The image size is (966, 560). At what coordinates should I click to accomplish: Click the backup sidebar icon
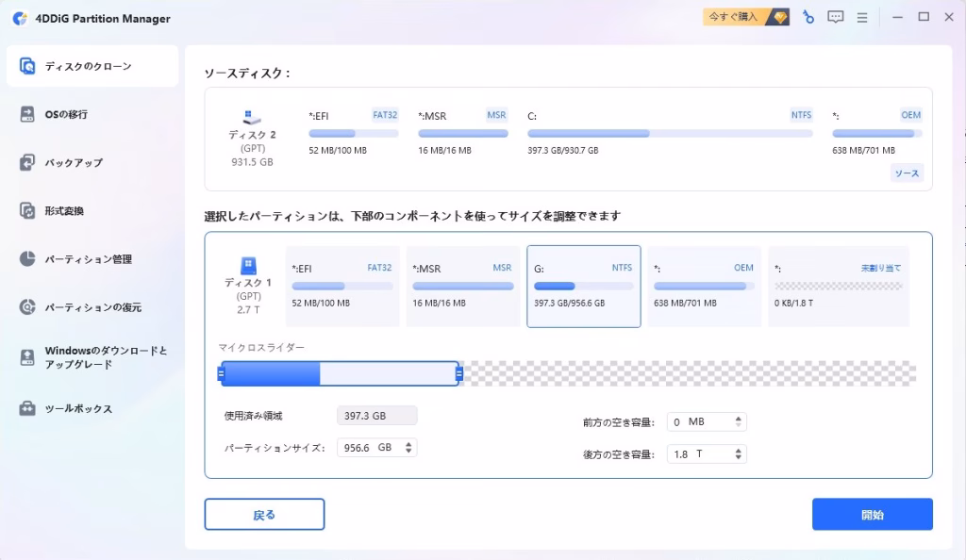coord(27,162)
